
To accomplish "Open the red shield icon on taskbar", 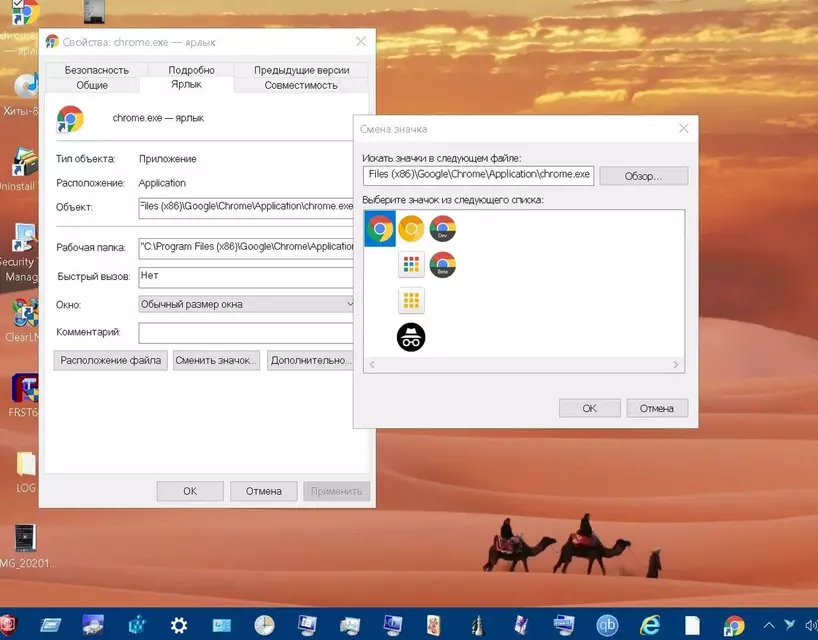I will (7, 624).
